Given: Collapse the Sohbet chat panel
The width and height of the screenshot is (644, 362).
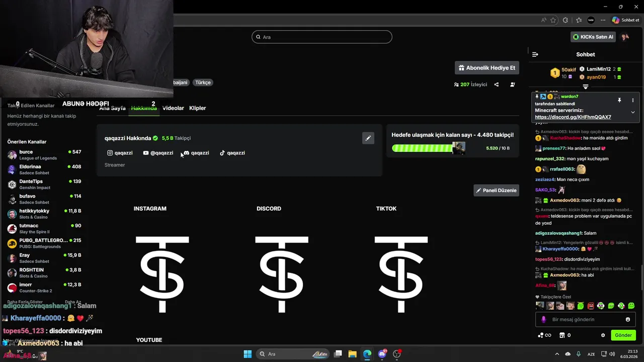Looking at the screenshot, I should tap(535, 54).
